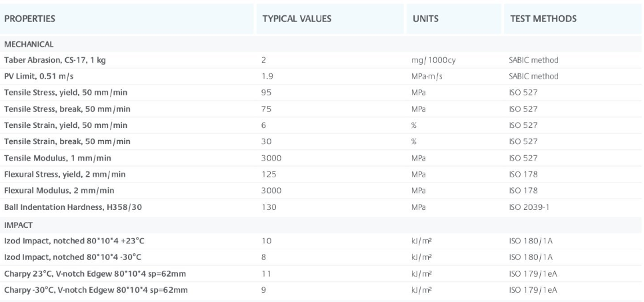Click Tensile Strain, break value 30
The width and height of the screenshot is (644, 302).
click(267, 141)
